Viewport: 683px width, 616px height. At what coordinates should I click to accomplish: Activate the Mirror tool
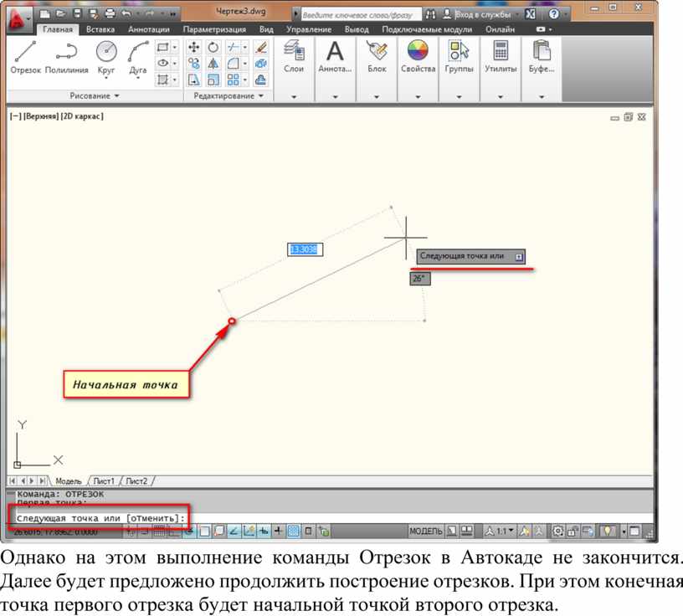[x=213, y=64]
